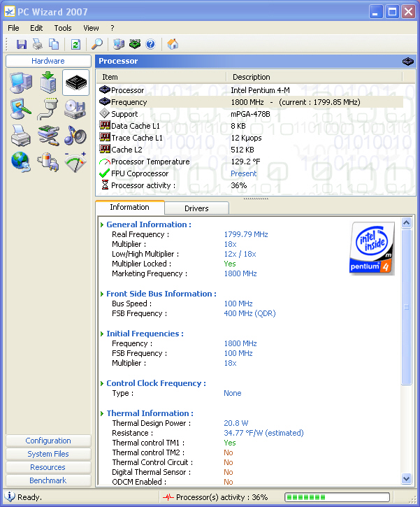Collapse Front Side Bus Information section arrow
The width and height of the screenshot is (420, 507).
point(102,294)
